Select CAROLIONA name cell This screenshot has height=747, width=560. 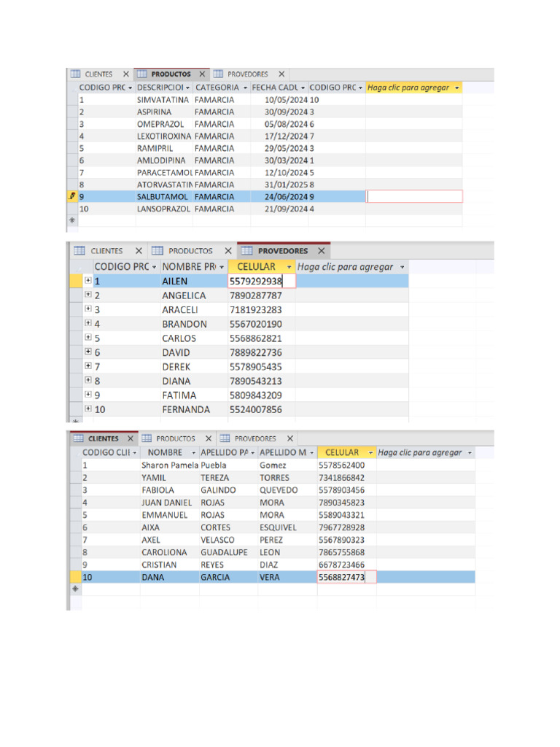[169, 552]
